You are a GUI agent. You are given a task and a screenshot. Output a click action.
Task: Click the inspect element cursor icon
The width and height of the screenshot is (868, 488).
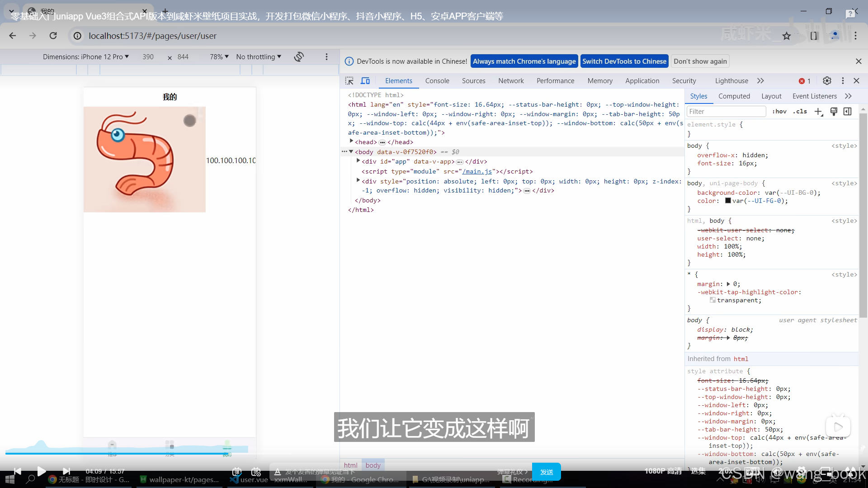point(349,80)
